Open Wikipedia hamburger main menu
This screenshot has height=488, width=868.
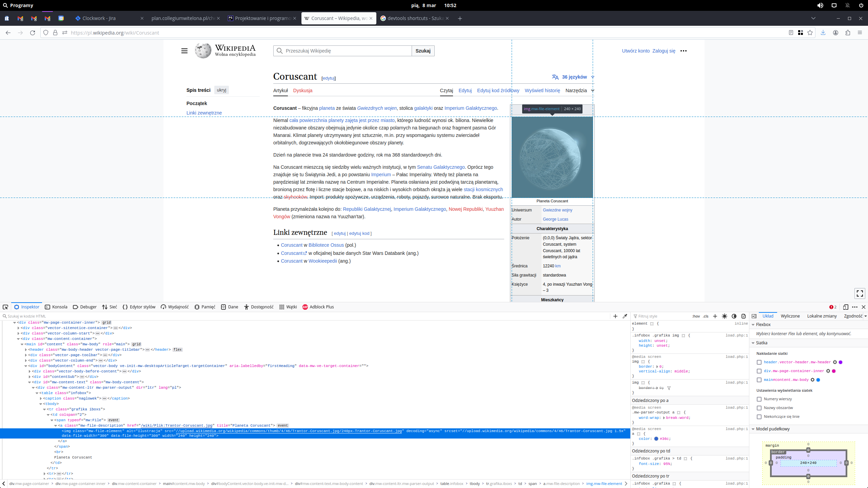[184, 51]
